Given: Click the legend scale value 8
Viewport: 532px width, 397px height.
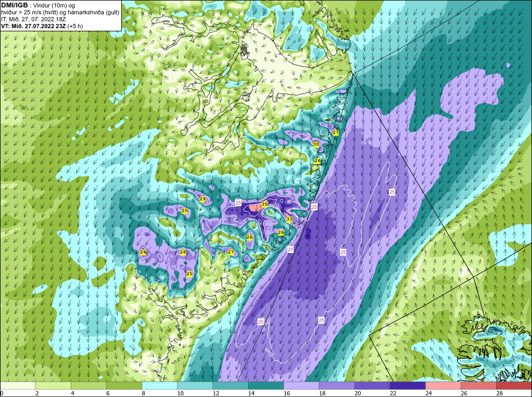Looking at the screenshot, I should click(x=143, y=393).
